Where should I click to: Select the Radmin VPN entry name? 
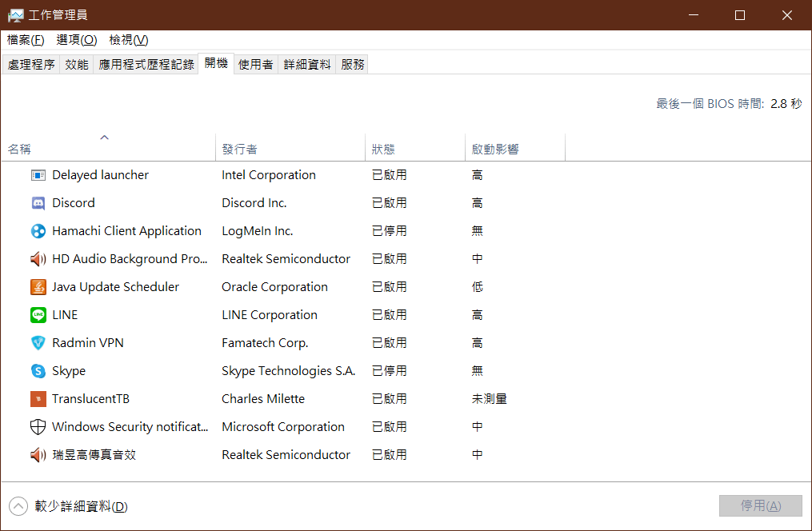(88, 343)
